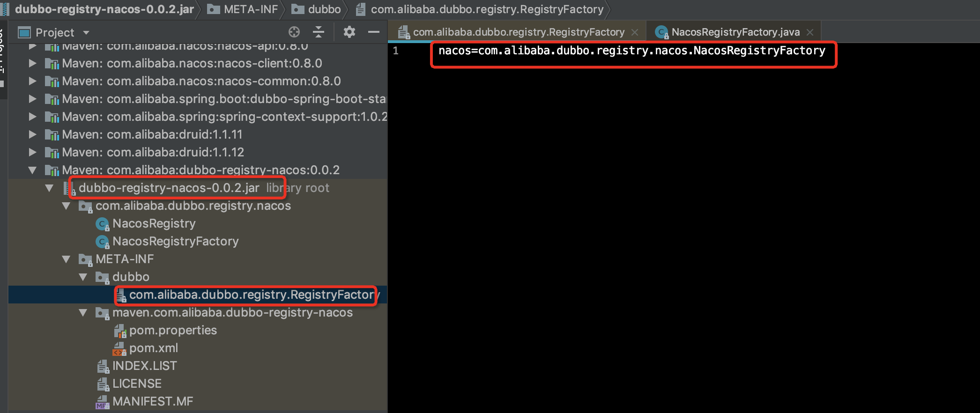Click the Collapse All icon in Project panel
The width and height of the screenshot is (980, 413).
(319, 32)
